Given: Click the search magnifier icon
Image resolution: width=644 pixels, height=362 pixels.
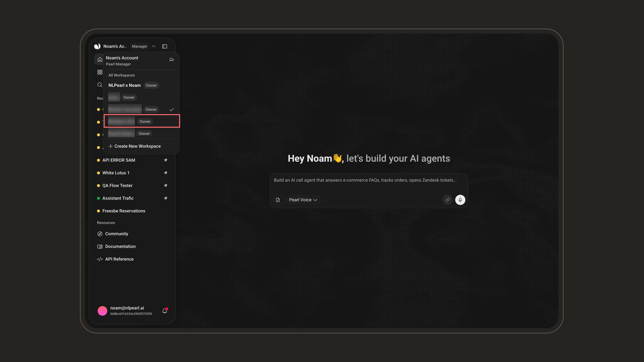Looking at the screenshot, I should click(100, 85).
